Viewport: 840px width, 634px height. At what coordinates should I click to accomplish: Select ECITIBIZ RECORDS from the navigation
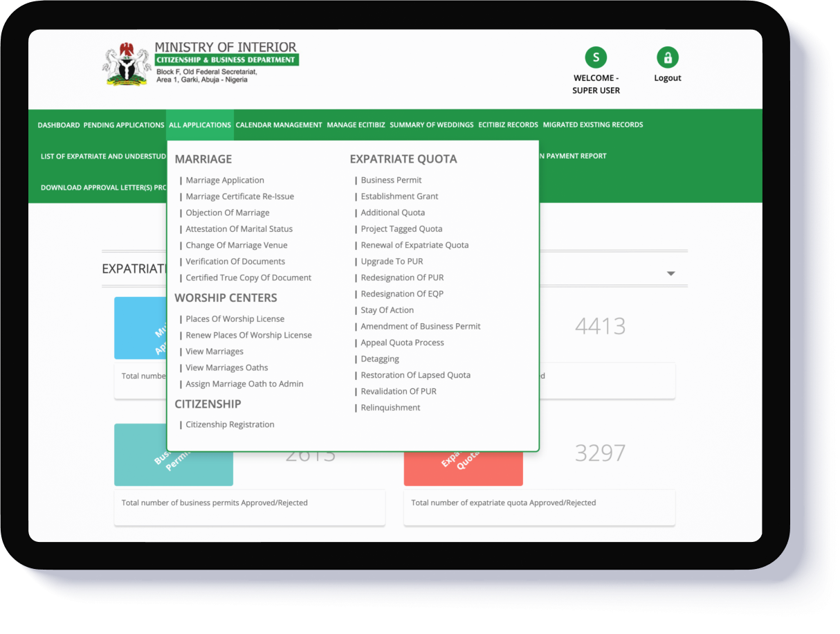point(508,125)
